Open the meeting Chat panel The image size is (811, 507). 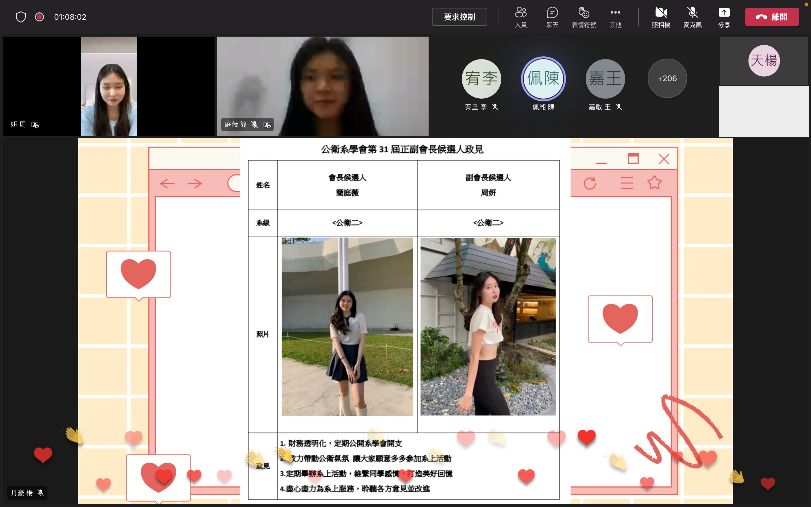click(552, 15)
